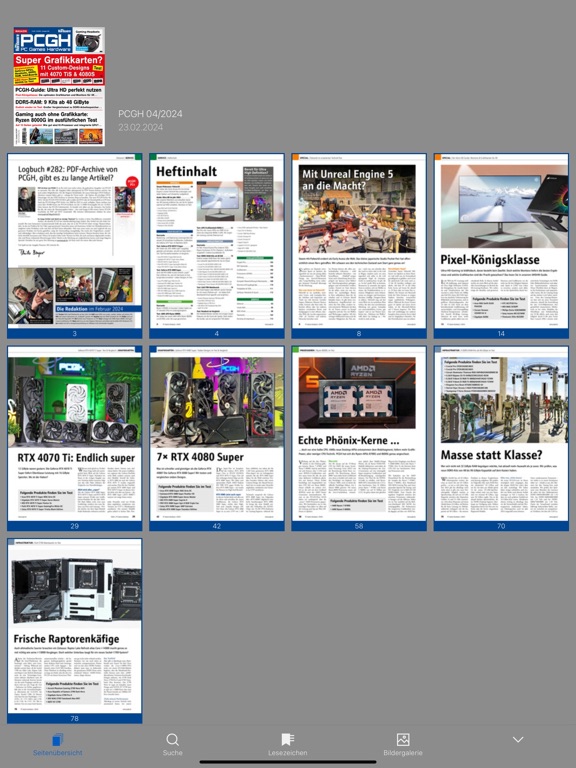Tap the pages Seitenübersicht icon
Screen dimensions: 576x768
[x=58, y=739]
